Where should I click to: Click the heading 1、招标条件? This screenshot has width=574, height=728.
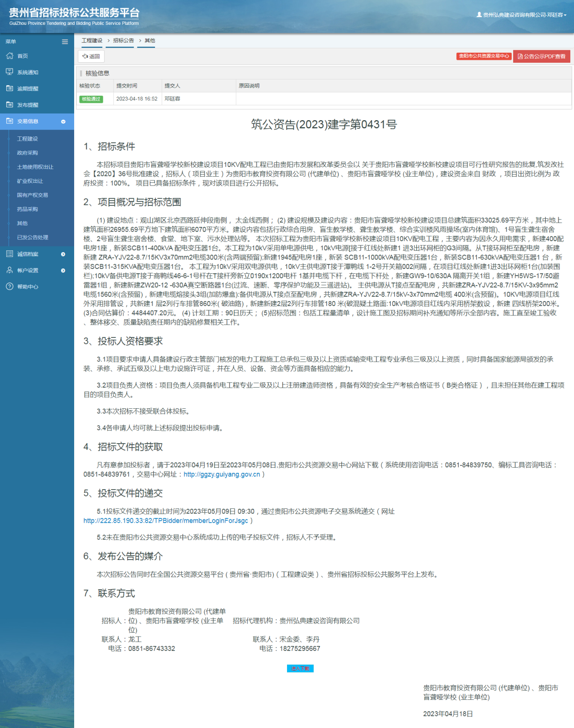click(109, 146)
